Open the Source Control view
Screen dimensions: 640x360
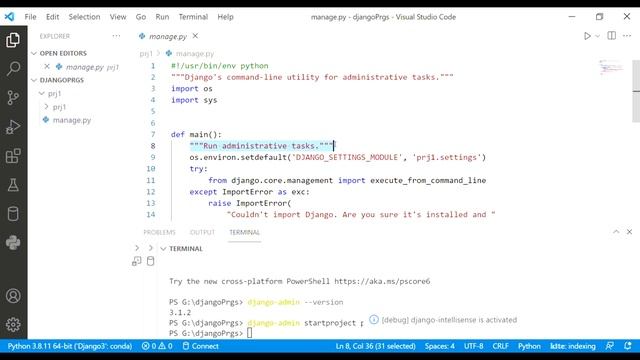[13, 98]
